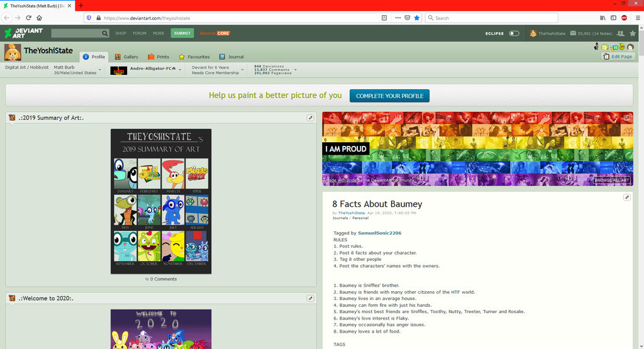This screenshot has width=644, height=349.
Task: Open the Firefox hamburger menu
Action: (638, 18)
